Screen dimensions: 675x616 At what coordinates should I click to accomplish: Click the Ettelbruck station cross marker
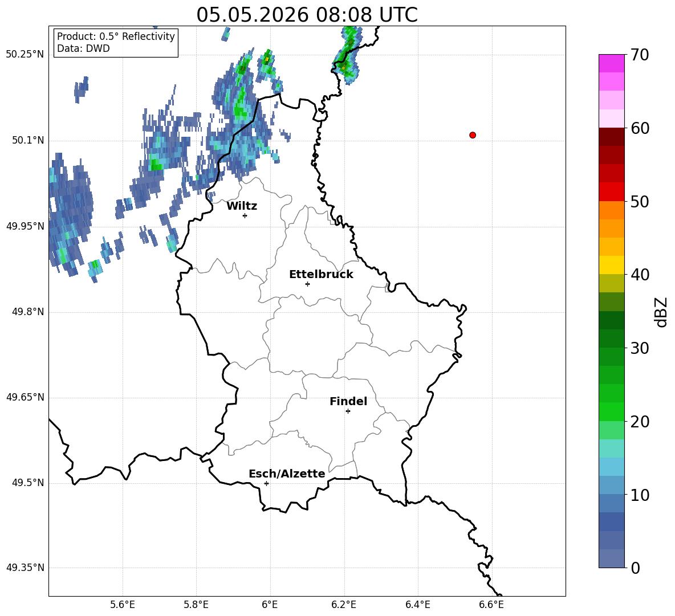pyautogui.click(x=307, y=284)
